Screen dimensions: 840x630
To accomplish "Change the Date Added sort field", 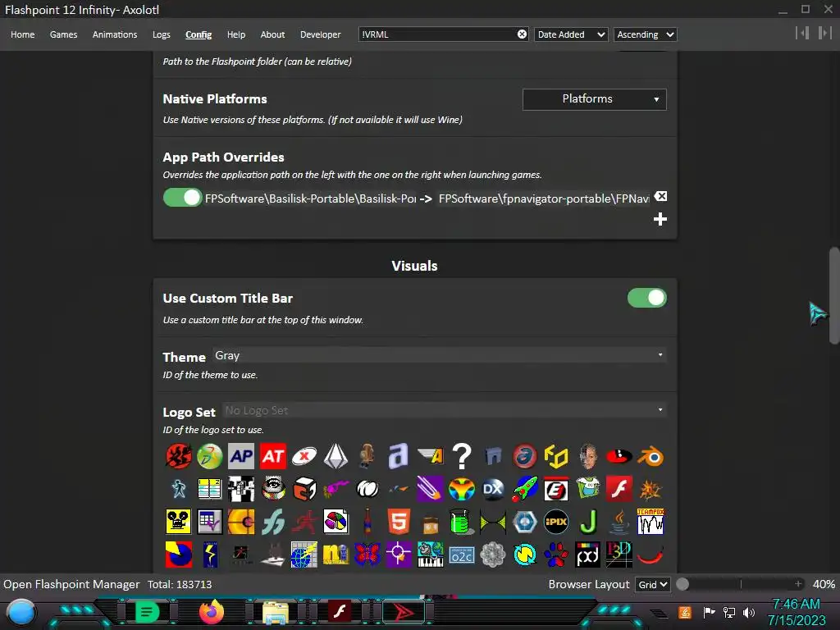I will click(571, 34).
